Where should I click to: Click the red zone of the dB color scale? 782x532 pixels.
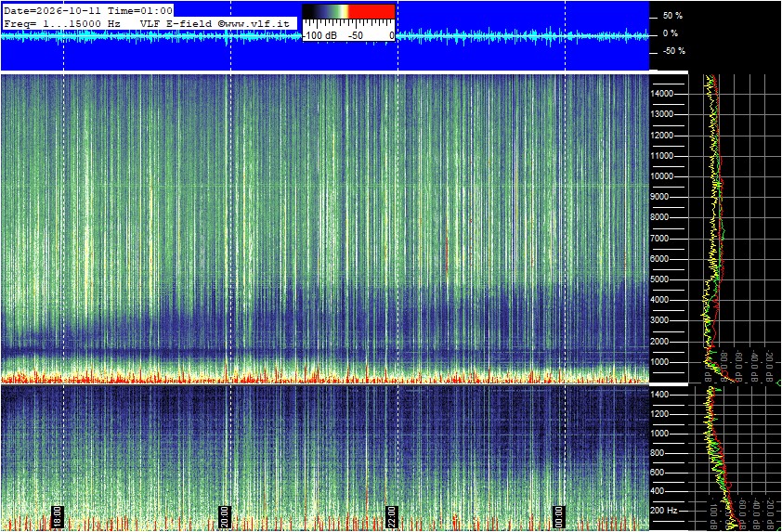[371, 11]
